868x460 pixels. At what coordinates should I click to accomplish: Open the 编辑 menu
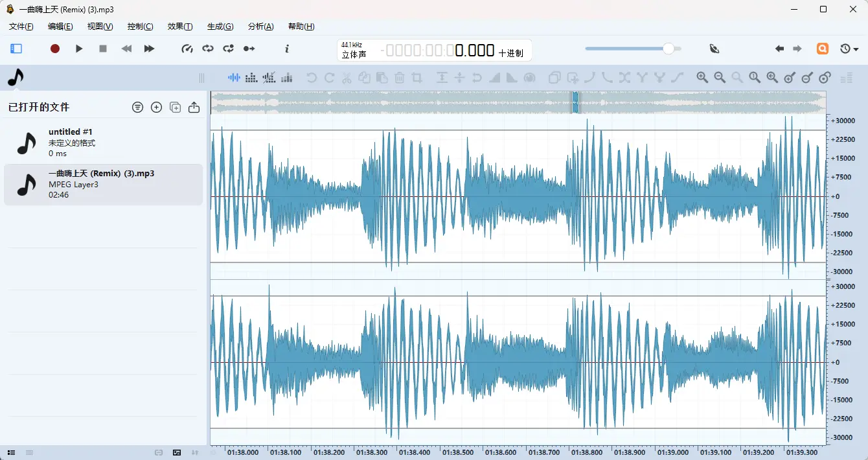pyautogui.click(x=60, y=27)
